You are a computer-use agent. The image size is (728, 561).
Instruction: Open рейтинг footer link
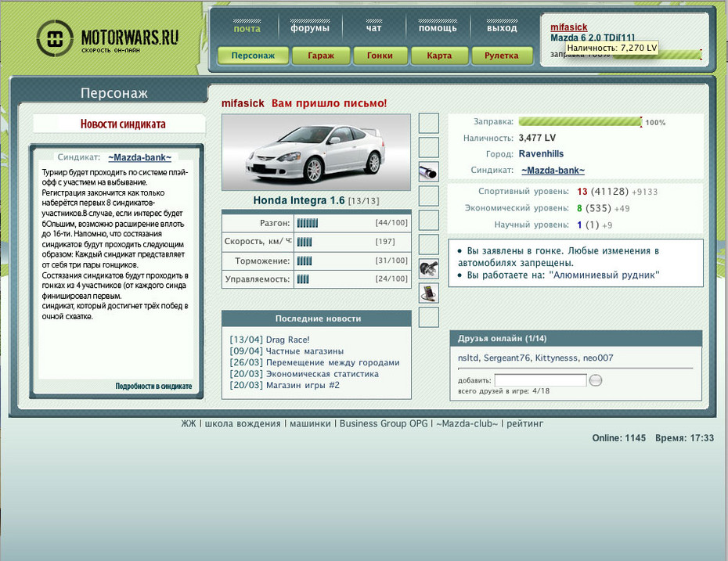tap(524, 423)
